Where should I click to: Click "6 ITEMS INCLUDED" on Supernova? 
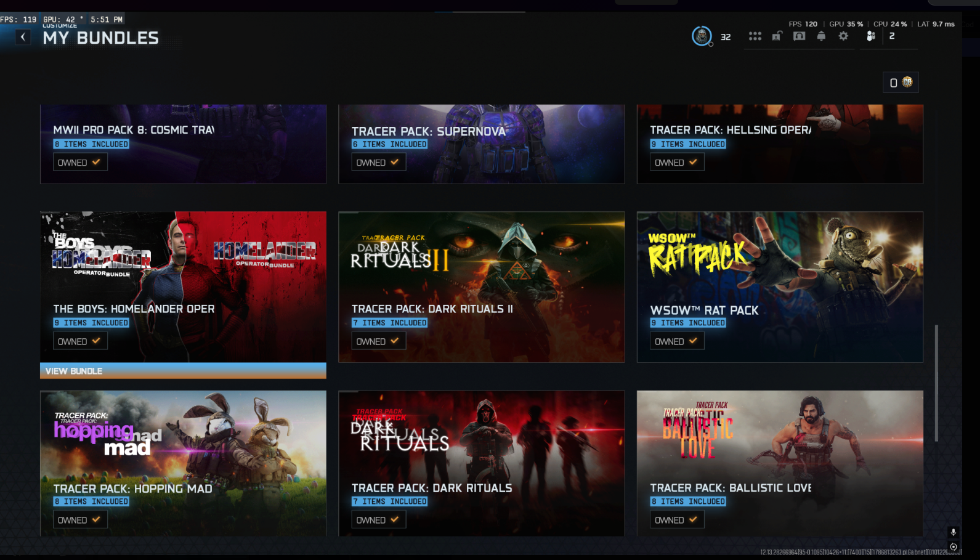390,144
